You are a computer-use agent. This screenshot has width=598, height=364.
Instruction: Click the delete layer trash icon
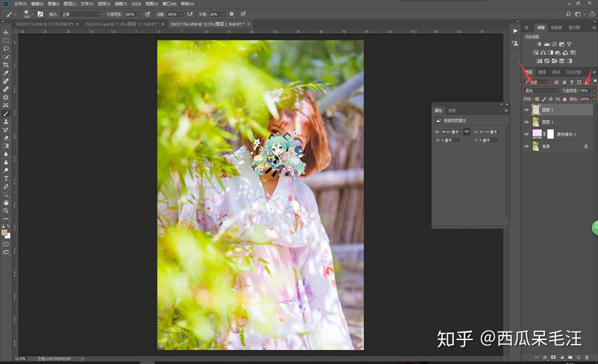point(587,357)
